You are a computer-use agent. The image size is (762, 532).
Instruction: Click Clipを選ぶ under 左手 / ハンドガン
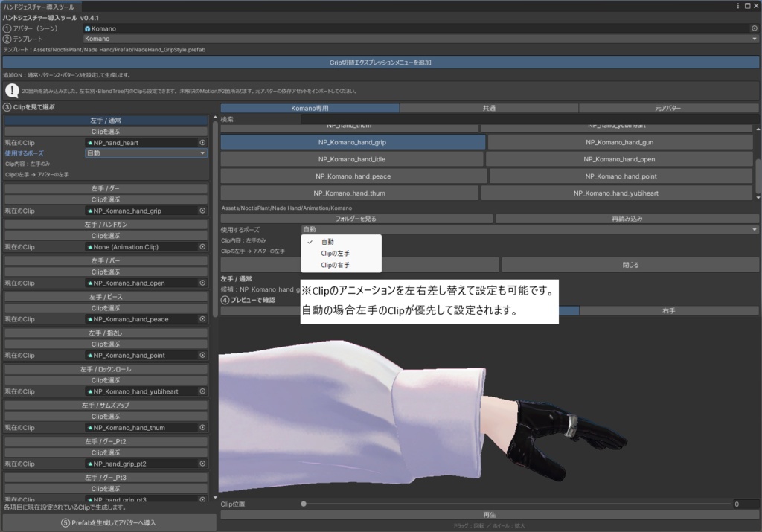[x=106, y=236]
